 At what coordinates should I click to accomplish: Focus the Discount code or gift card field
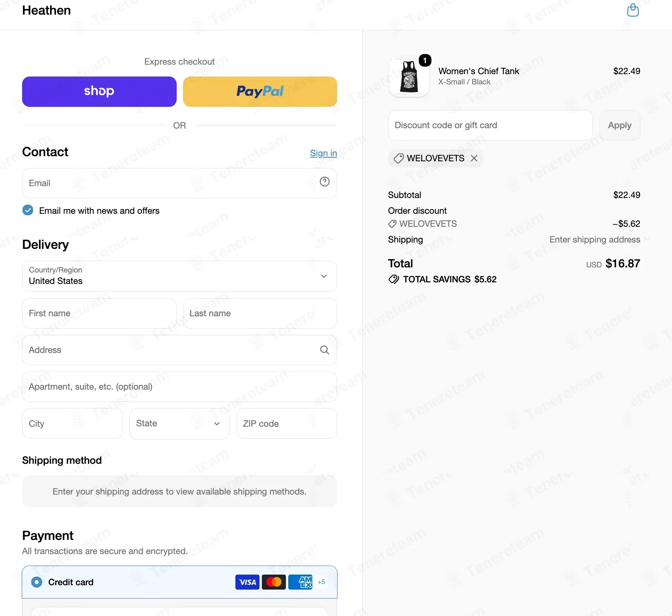pyautogui.click(x=490, y=125)
